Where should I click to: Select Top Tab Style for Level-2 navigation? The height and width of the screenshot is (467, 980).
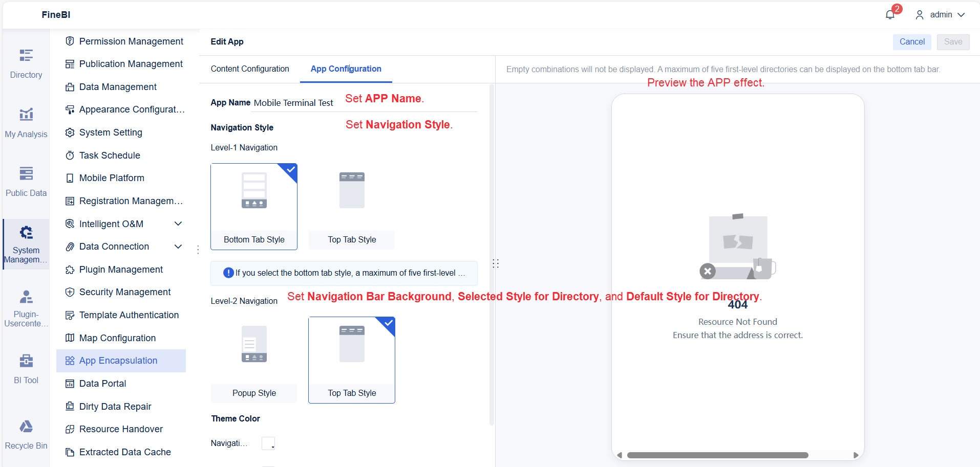pyautogui.click(x=352, y=360)
